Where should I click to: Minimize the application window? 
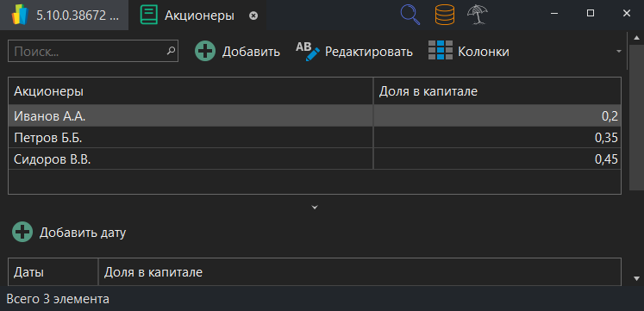click(x=555, y=14)
